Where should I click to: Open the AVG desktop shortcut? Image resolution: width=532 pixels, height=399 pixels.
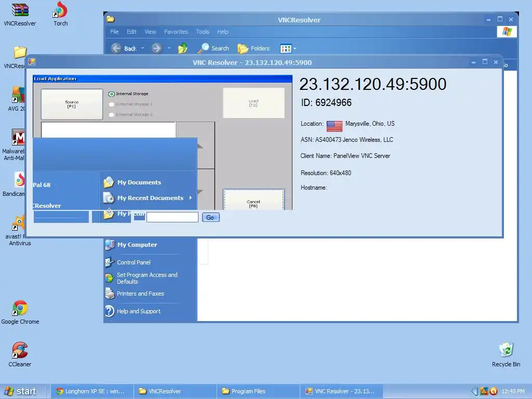coord(18,95)
